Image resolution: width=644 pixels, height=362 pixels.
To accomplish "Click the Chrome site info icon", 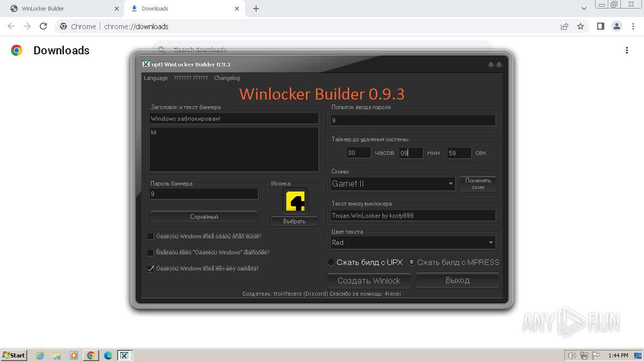I will tap(63, 26).
